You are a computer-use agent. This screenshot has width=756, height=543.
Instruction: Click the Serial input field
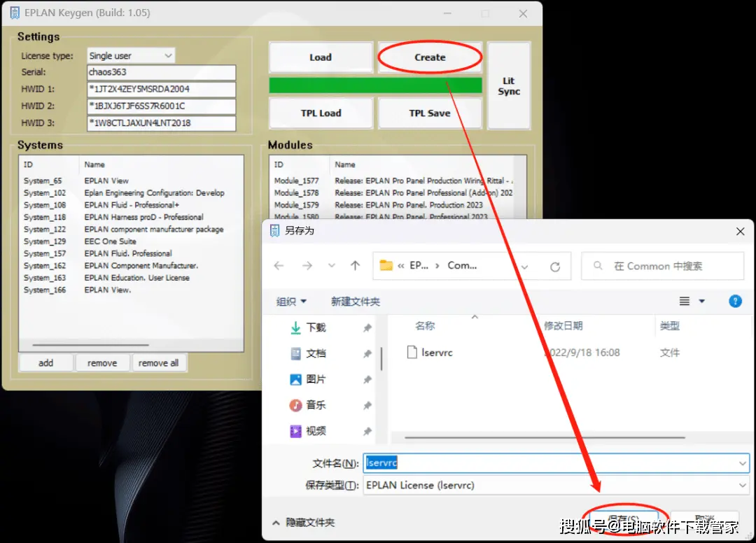[x=162, y=72]
